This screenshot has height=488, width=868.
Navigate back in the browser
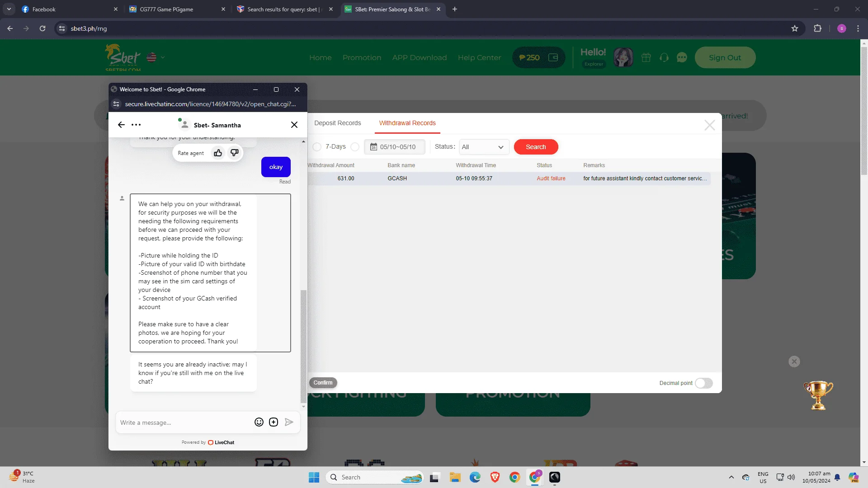(10, 28)
